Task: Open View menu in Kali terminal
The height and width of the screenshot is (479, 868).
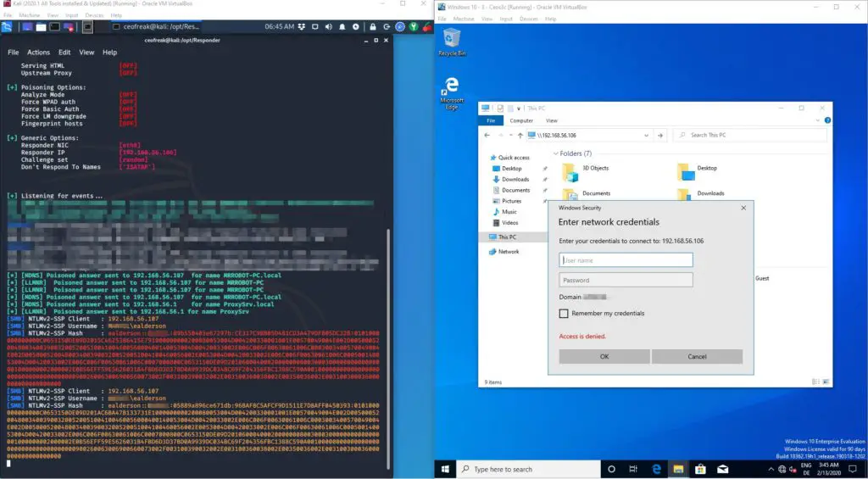Action: [86, 52]
